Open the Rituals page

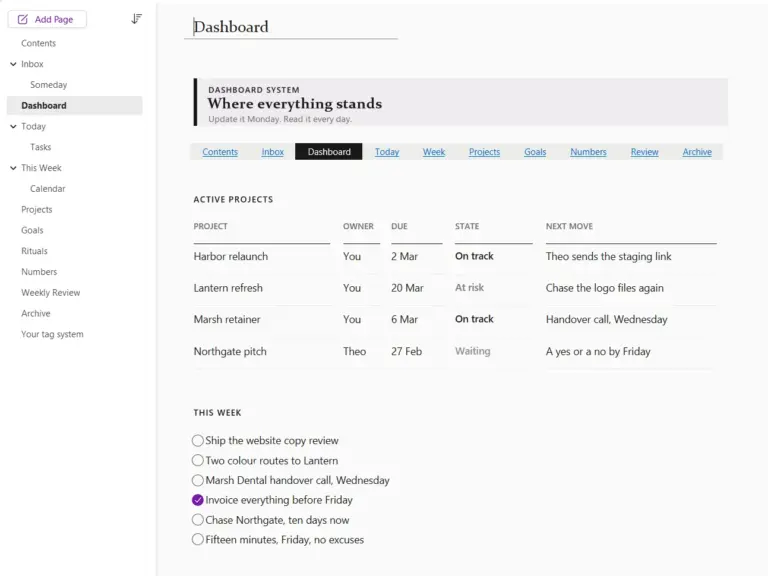click(x=34, y=251)
